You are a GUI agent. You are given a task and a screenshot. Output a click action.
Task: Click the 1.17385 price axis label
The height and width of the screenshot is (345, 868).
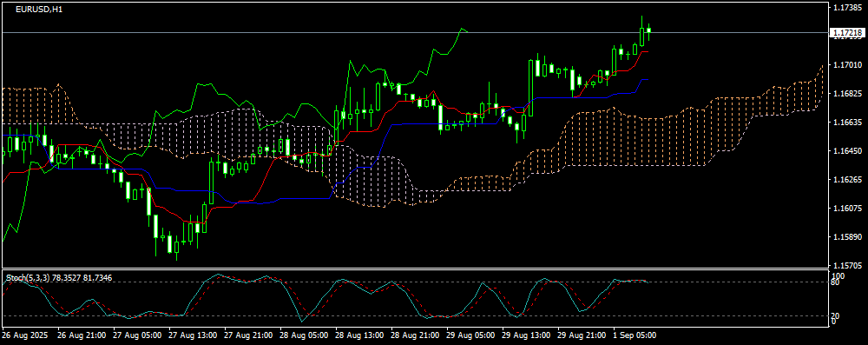click(x=847, y=8)
